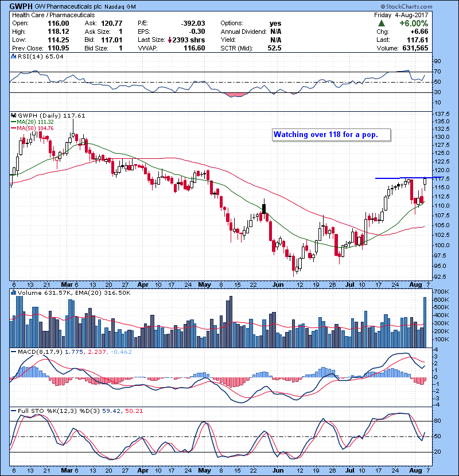Screen dimensions: 459x476
Task: Click the Watching over 118 for a pop note
Action: tap(332, 135)
